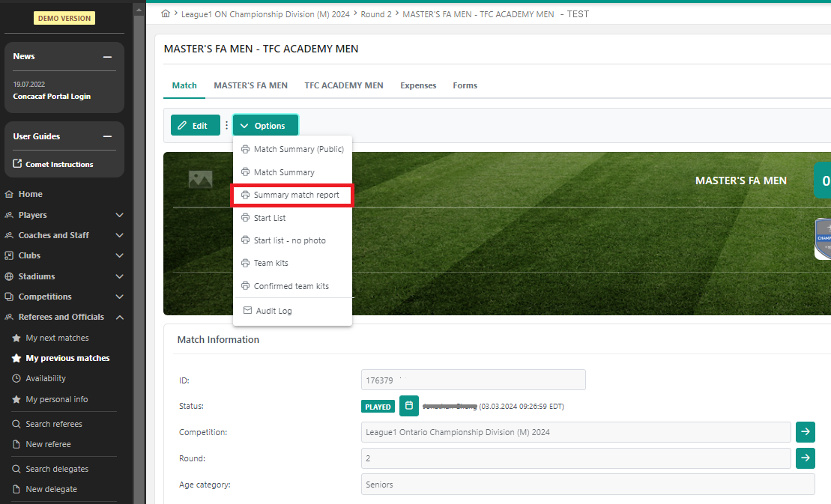Collapse the User Guides panel
The image size is (831, 504).
pyautogui.click(x=108, y=137)
